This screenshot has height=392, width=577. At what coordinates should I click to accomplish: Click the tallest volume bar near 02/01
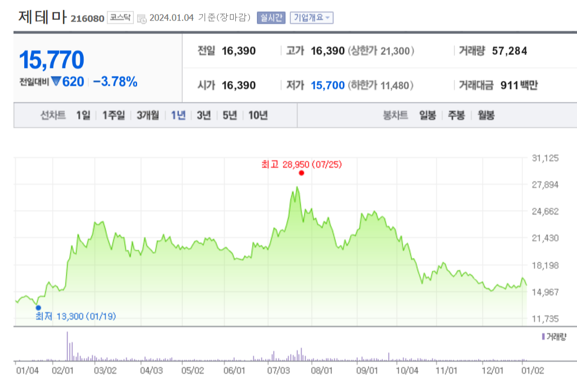click(67, 346)
